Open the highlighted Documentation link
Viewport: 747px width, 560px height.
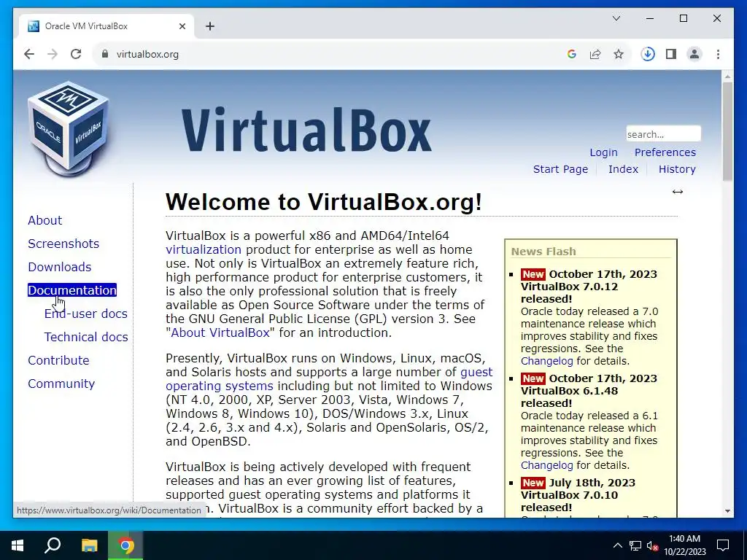pos(72,290)
